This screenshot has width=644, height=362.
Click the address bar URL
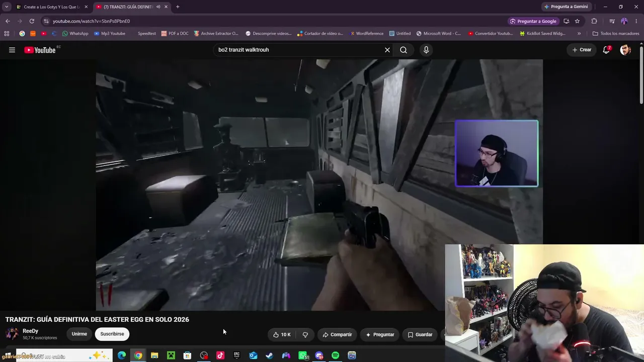tap(92, 21)
